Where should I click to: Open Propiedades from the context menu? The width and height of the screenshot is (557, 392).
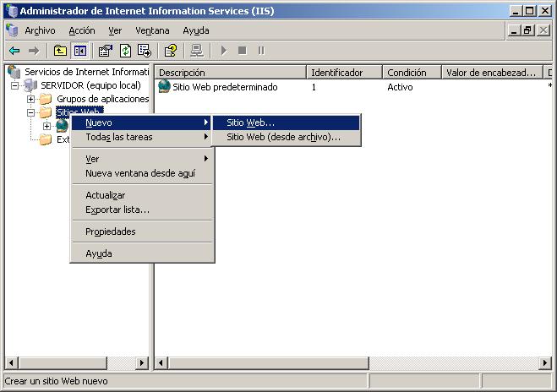pos(142,231)
